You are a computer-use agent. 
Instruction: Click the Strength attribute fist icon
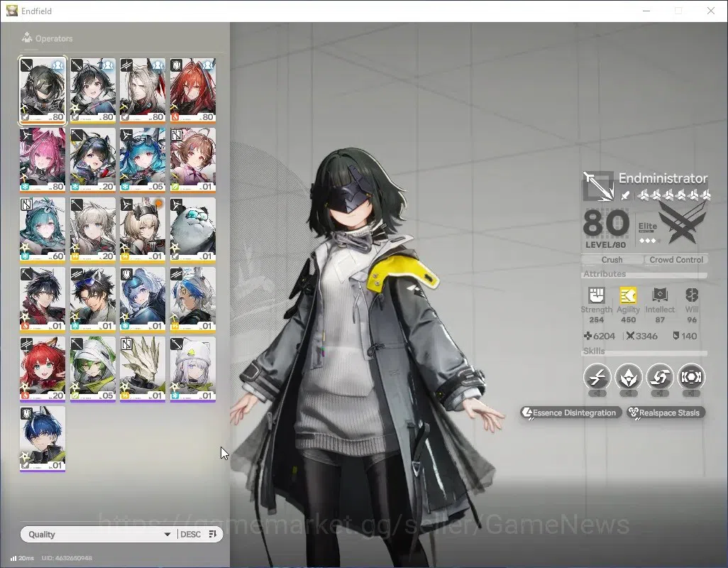[597, 295]
